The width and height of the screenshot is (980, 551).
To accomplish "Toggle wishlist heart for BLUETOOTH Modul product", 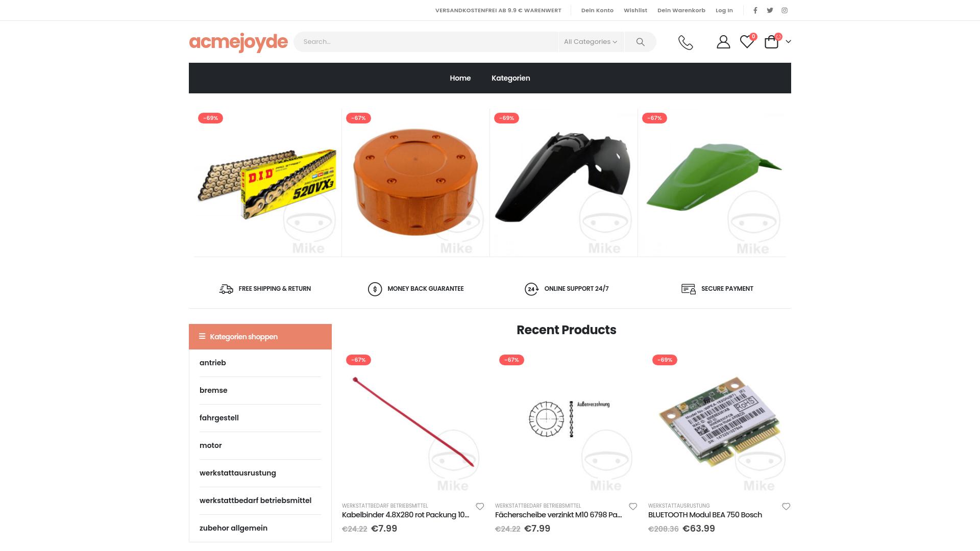I will [786, 507].
